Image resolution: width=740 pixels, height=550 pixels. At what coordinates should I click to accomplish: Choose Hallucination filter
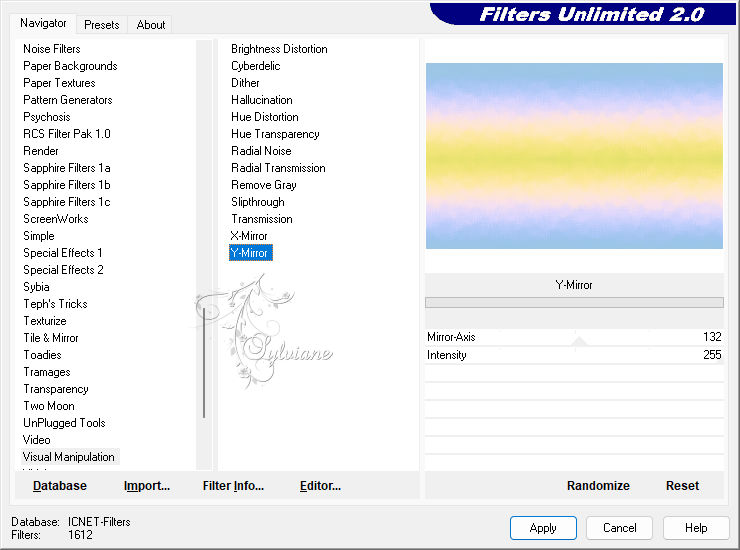[262, 100]
